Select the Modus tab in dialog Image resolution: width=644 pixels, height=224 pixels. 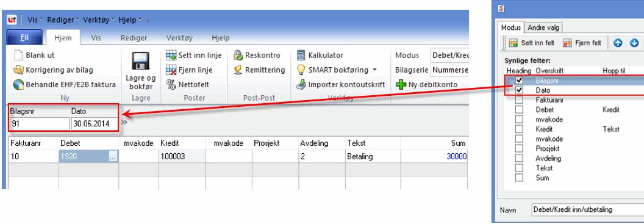pos(511,27)
